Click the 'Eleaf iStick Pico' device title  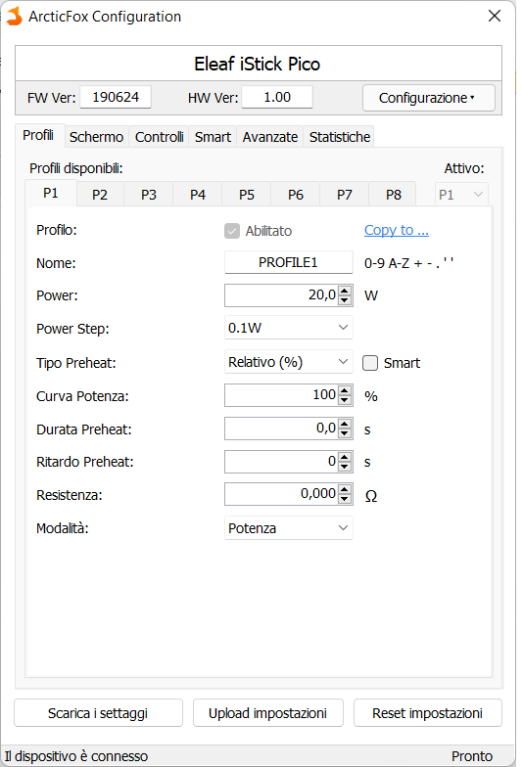pyautogui.click(x=257, y=64)
